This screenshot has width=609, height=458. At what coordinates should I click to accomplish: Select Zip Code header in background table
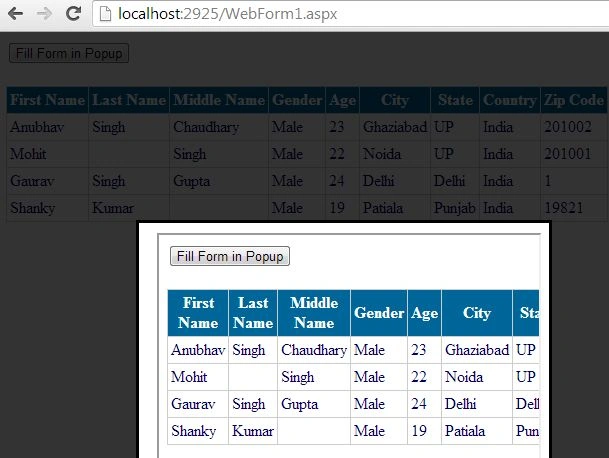[x=574, y=100]
